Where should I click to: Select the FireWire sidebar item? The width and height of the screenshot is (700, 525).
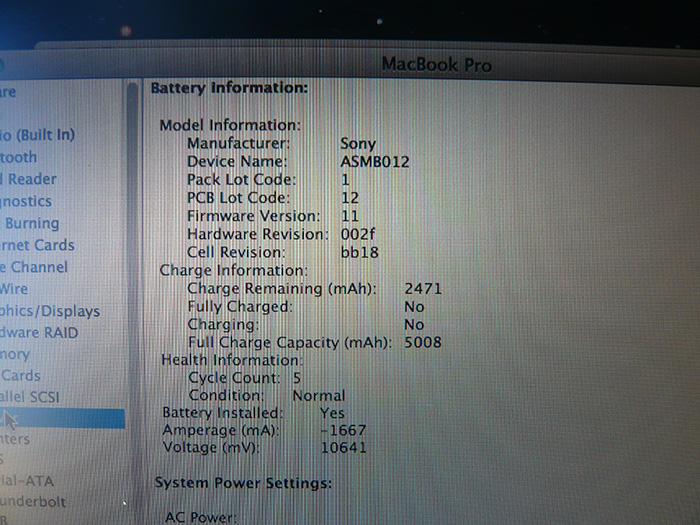pyautogui.click(x=14, y=289)
